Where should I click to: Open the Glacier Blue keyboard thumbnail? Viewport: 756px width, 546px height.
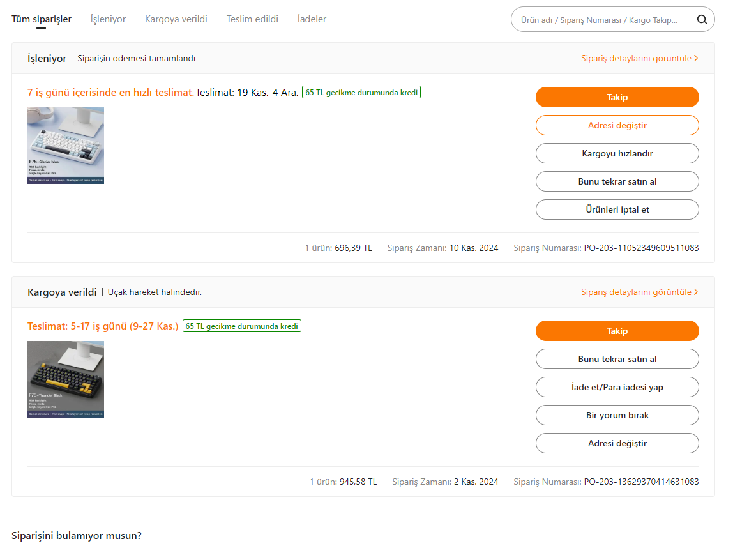tap(66, 146)
